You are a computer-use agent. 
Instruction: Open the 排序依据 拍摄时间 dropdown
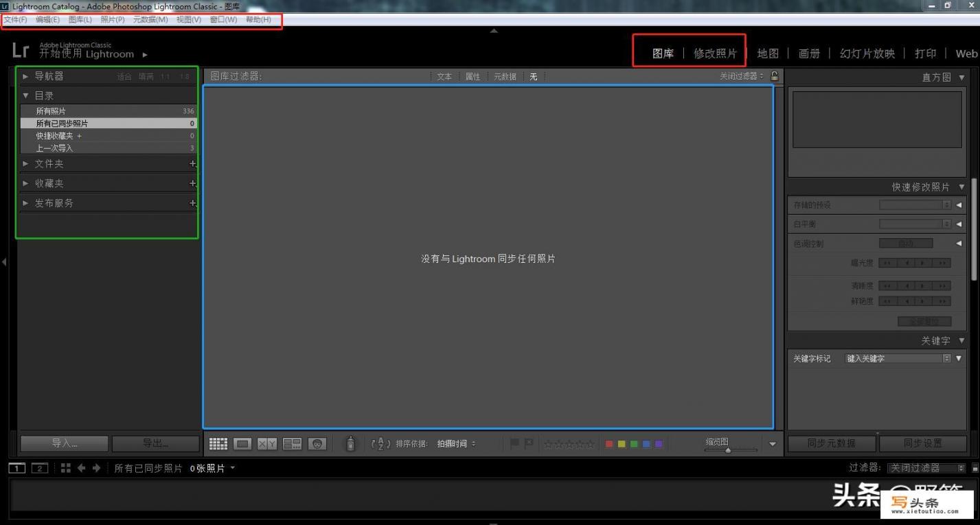[x=457, y=444]
